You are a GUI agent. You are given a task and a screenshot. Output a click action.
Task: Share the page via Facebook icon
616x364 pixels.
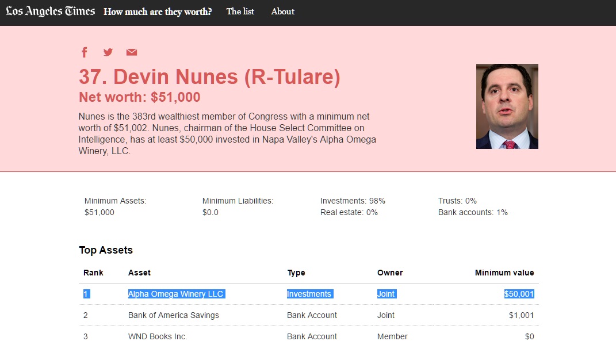[85, 52]
